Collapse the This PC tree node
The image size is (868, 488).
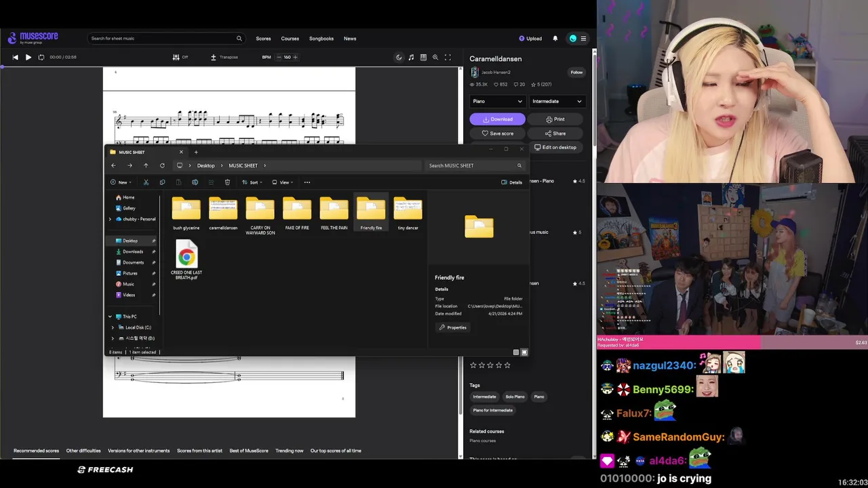point(110,317)
